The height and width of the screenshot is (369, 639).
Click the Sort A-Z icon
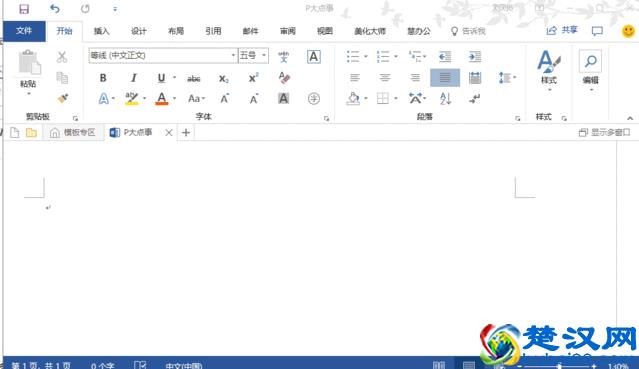coord(445,99)
